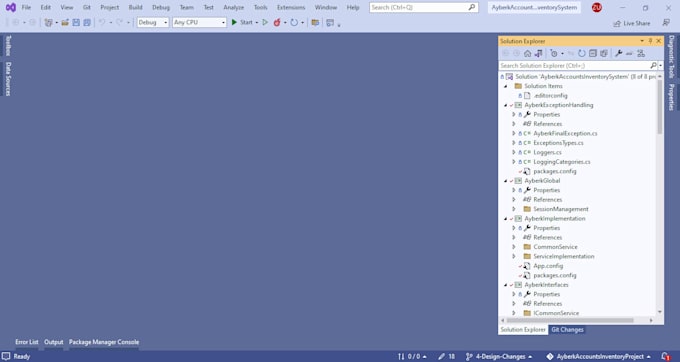680x362 pixels.
Task: Toggle Preview Selected Items in Solution Explorer
Action: tap(630, 53)
